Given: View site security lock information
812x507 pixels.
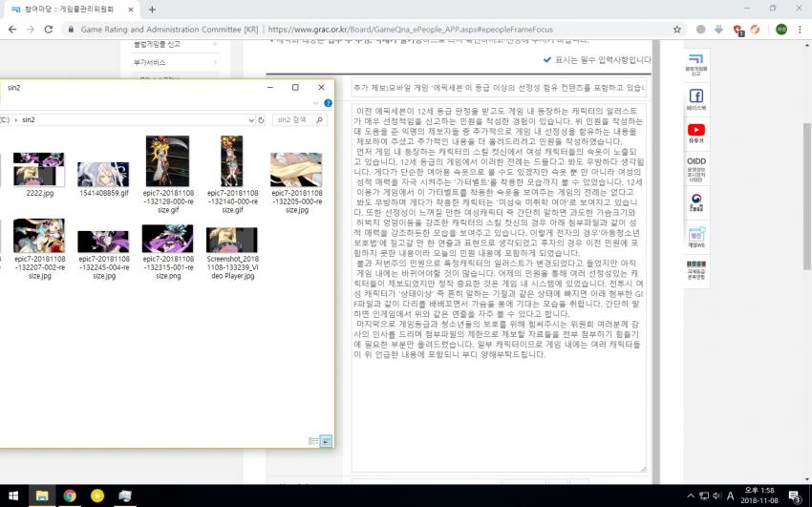Looking at the screenshot, I should (72, 30).
